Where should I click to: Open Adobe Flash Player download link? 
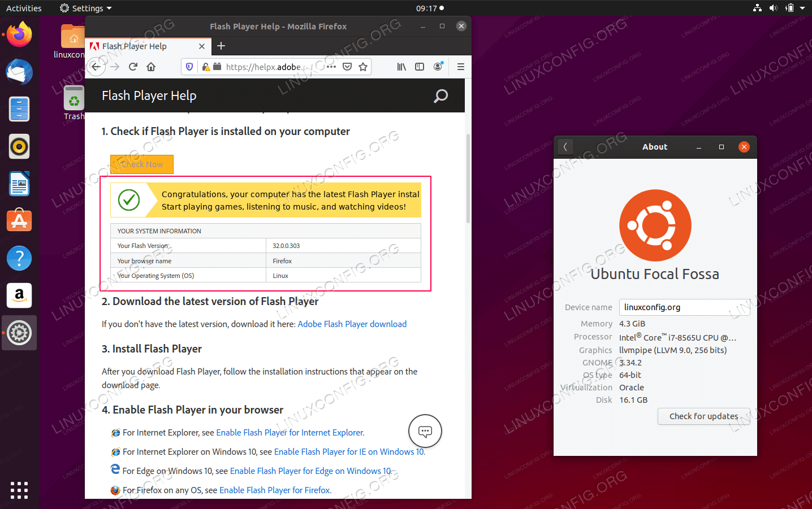pos(352,324)
